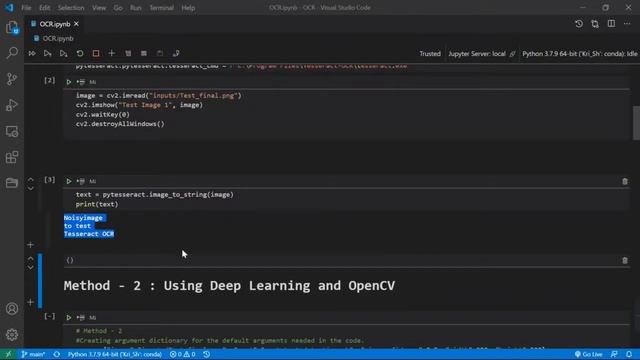Delete the Method - 2 markdown cell
The width and height of the screenshot is (640, 360).
(x=625, y=260)
